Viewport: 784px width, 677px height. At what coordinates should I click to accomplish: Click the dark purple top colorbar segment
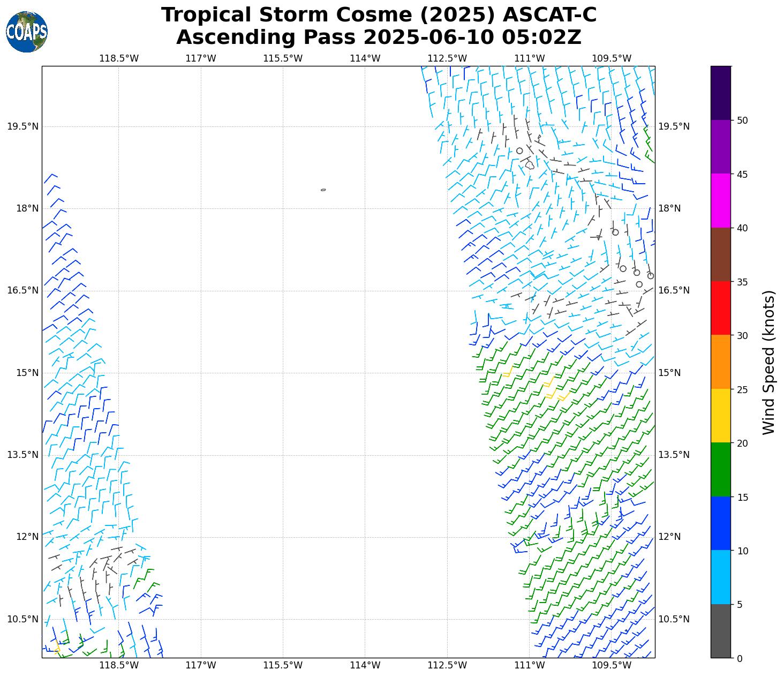(720, 93)
